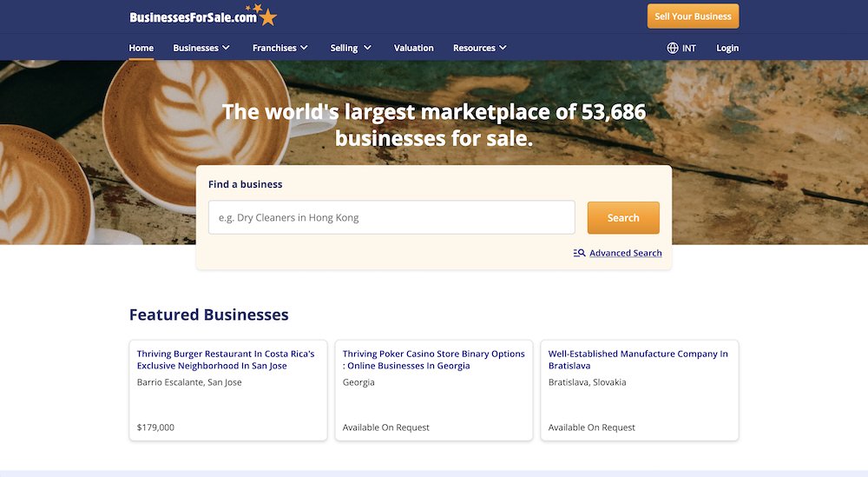This screenshot has width=868, height=477.
Task: Click the world's largest marketplace headline
Action: (x=434, y=125)
